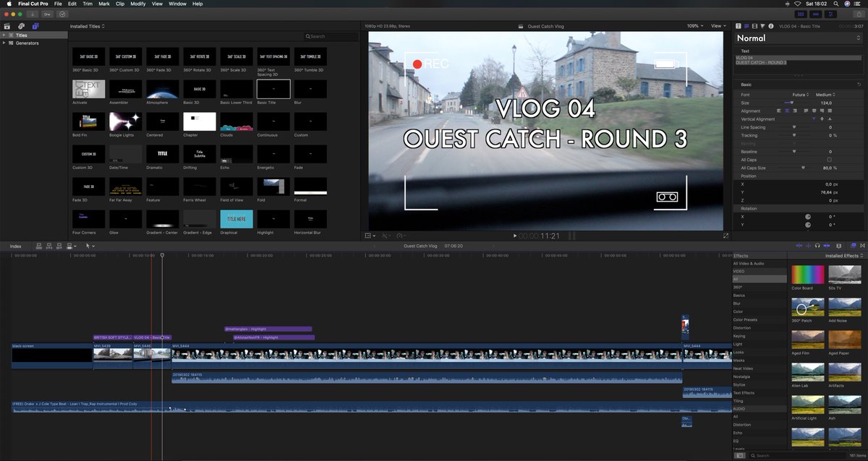Open the Trim menu
The image size is (868, 461).
[x=88, y=4]
